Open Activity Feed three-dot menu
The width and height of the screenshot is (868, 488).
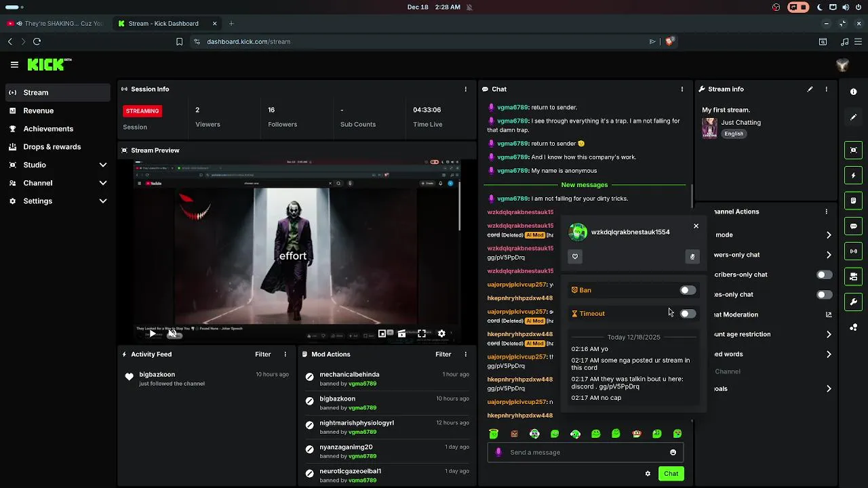[x=285, y=354]
